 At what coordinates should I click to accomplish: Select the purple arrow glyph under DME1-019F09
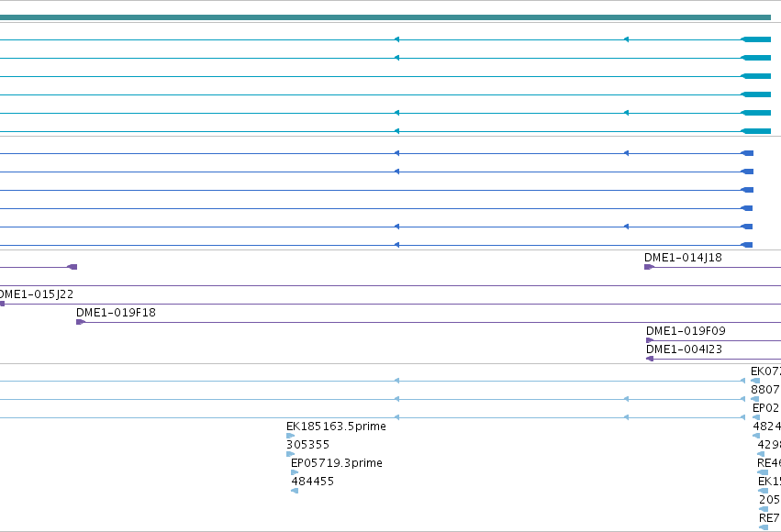click(x=650, y=340)
